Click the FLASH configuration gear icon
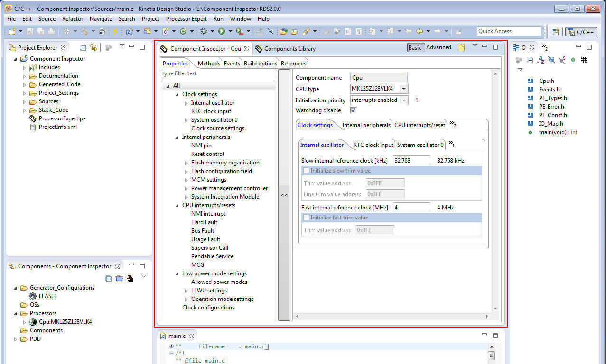The image size is (606, 364). tap(33, 296)
